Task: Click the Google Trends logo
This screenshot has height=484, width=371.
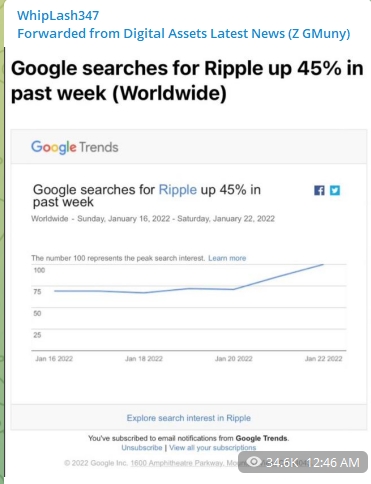Action: 75,147
